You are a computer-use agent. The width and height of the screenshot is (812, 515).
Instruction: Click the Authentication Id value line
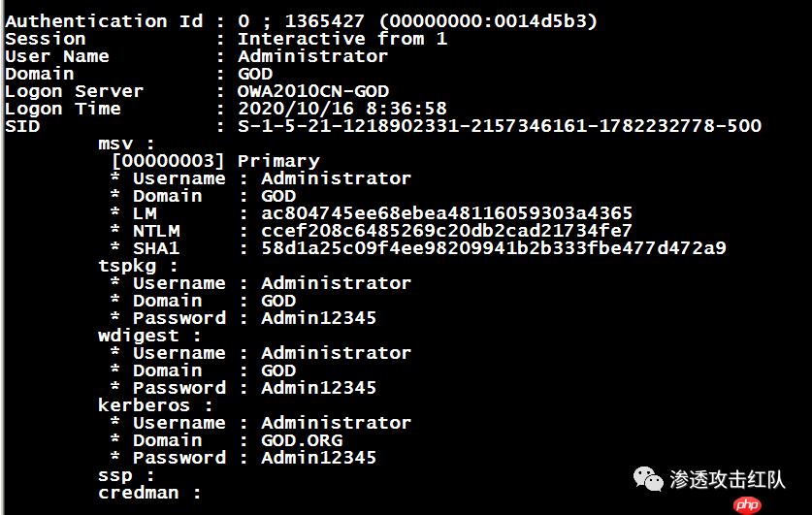pyautogui.click(x=417, y=21)
